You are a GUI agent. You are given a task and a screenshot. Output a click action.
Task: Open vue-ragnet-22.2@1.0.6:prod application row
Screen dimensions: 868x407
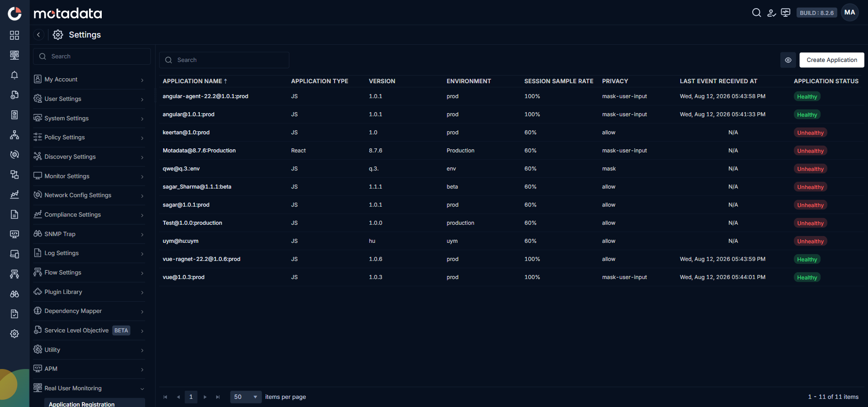[x=511, y=259]
